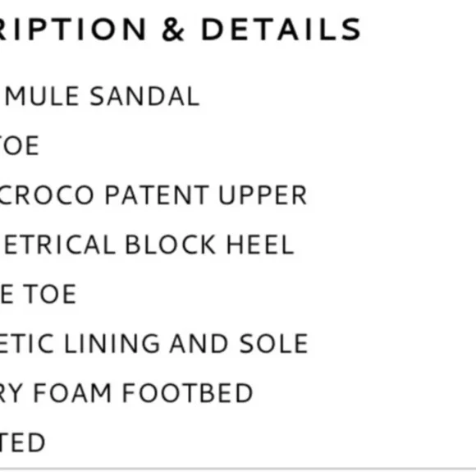Image resolution: width=476 pixels, height=476 pixels.
Task: Click the divider line below the details
Action: point(238,469)
